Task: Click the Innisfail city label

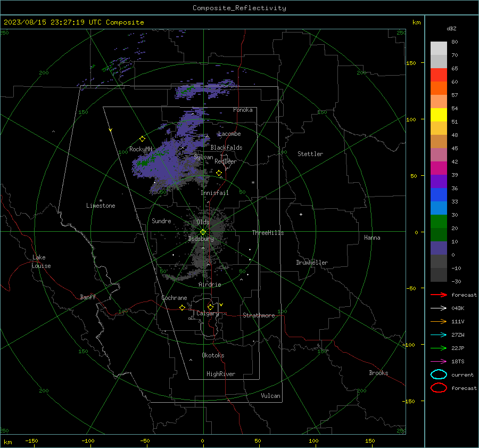Action: tap(214, 193)
